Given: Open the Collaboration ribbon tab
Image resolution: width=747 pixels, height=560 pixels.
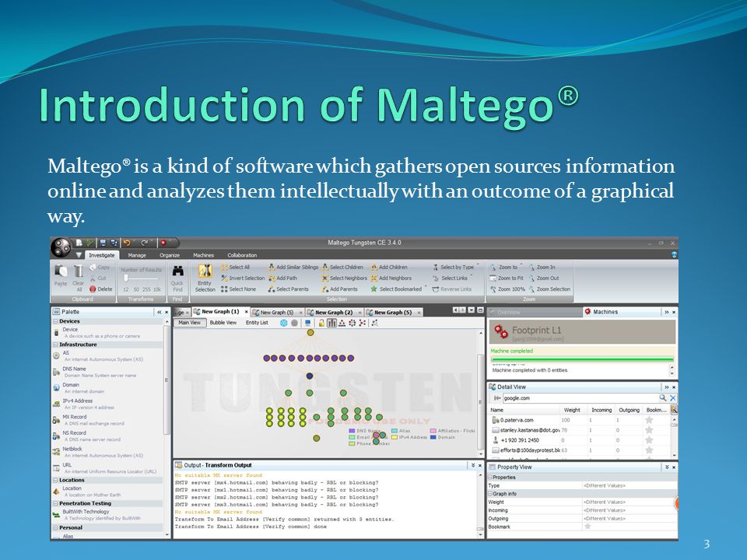Looking at the screenshot, I should tap(242, 255).
